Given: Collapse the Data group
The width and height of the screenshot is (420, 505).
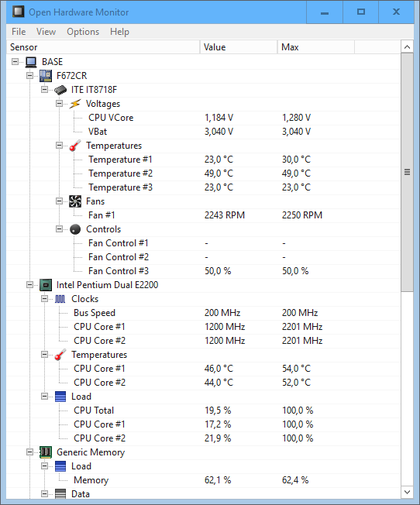Looking at the screenshot, I should coord(44,493).
